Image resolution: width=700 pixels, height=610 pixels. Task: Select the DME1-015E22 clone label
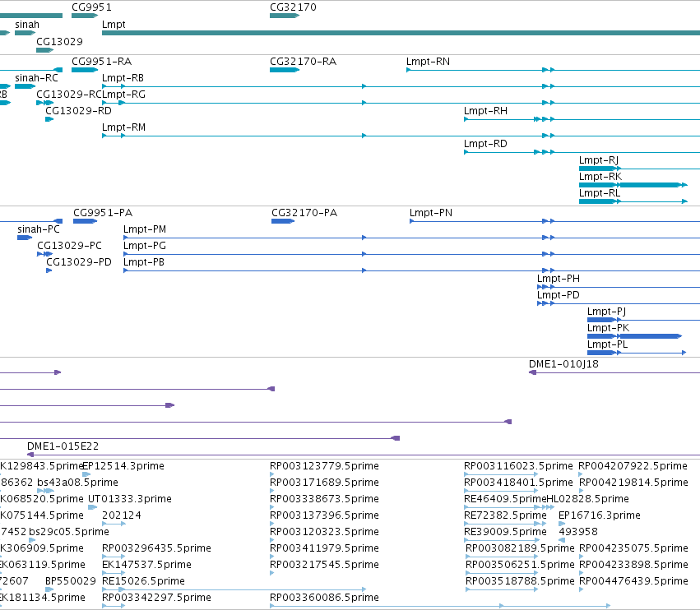click(x=63, y=446)
